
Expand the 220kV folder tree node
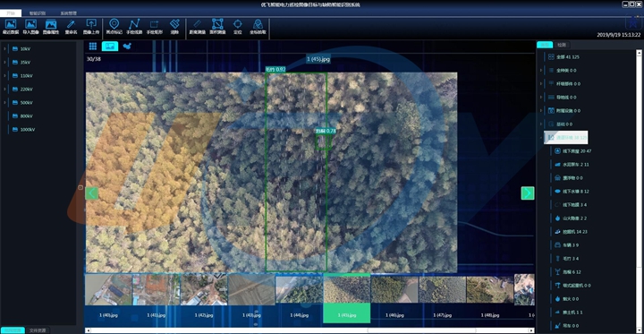(4, 89)
